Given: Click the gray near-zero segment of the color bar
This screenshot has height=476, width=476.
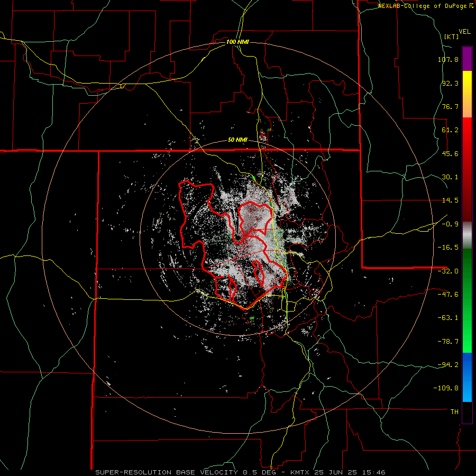Looking at the screenshot, I should [x=467, y=235].
